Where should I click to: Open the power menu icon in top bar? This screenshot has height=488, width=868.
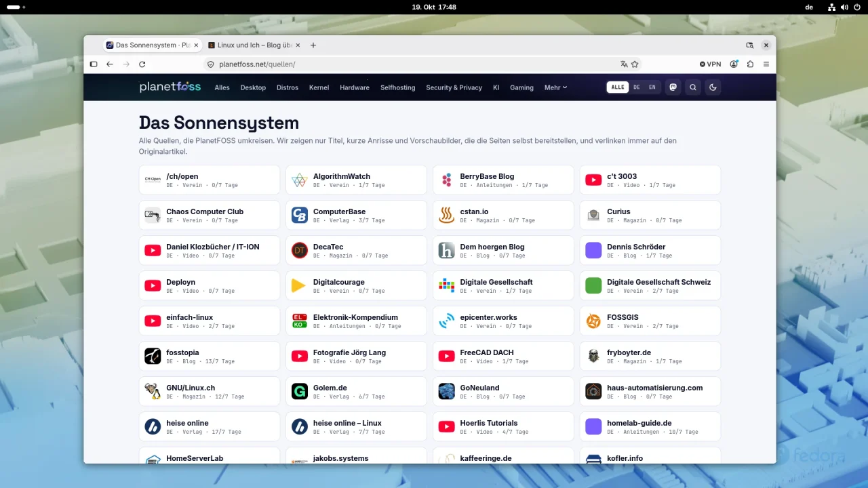pyautogui.click(x=856, y=7)
